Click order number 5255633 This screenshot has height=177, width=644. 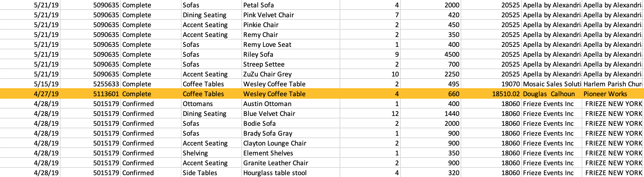click(x=106, y=84)
